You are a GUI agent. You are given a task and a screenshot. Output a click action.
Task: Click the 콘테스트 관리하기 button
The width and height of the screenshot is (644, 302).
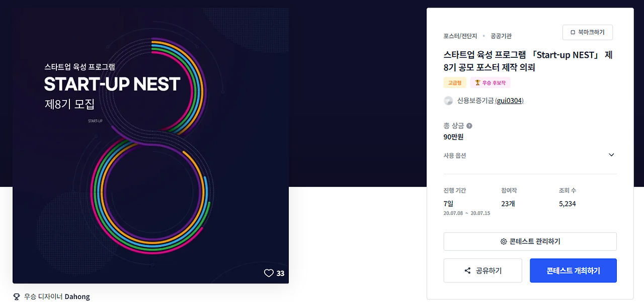[x=530, y=242]
